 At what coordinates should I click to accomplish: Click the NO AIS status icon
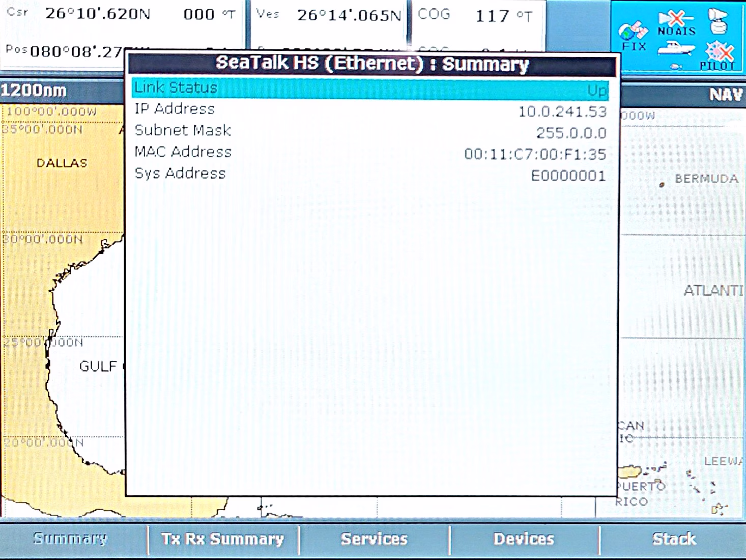pyautogui.click(x=676, y=24)
